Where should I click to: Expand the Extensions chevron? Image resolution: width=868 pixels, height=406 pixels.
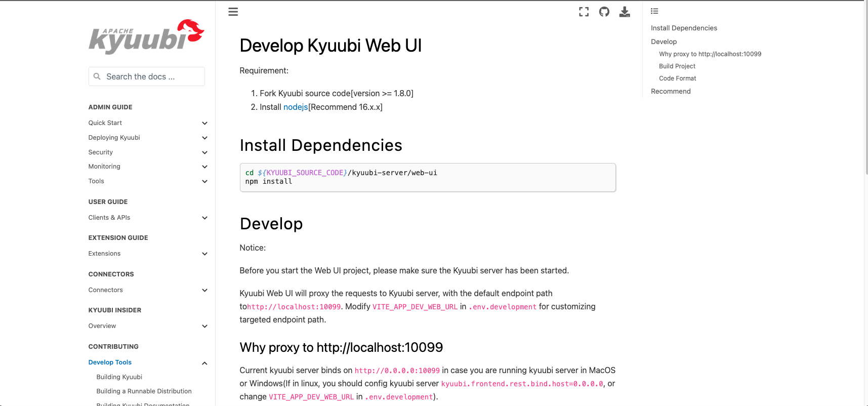pyautogui.click(x=204, y=254)
